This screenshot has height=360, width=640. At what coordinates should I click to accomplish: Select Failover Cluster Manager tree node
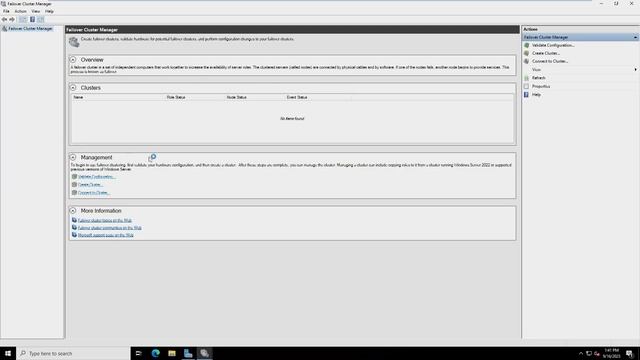tap(30, 29)
